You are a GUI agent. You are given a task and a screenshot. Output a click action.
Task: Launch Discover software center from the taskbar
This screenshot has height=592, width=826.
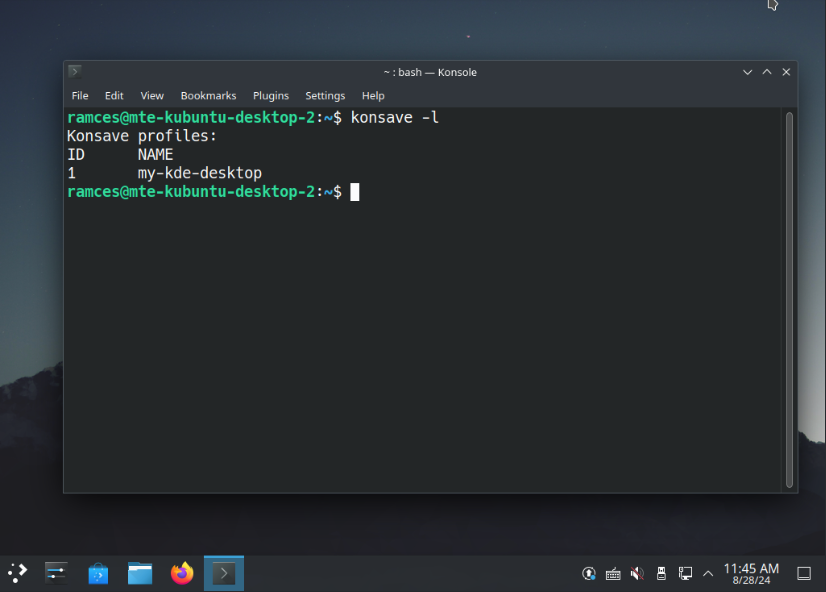pos(97,573)
